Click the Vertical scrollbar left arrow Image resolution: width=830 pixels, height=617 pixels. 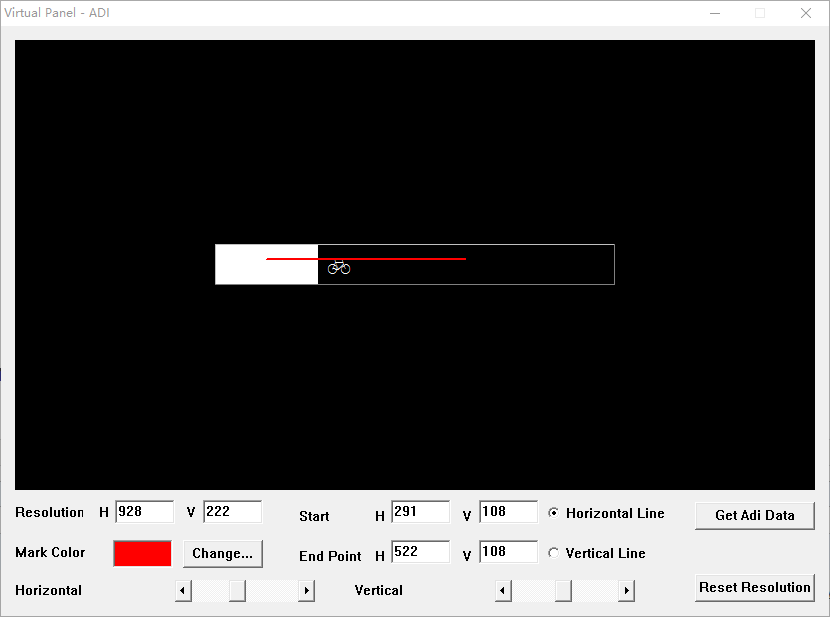pyautogui.click(x=503, y=591)
